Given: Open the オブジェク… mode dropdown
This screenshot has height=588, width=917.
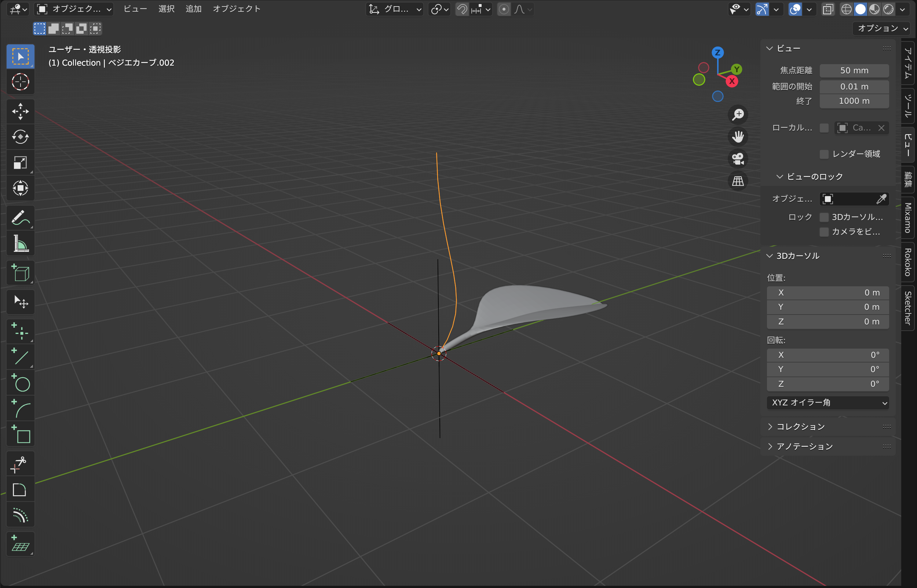Looking at the screenshot, I should tap(74, 9).
